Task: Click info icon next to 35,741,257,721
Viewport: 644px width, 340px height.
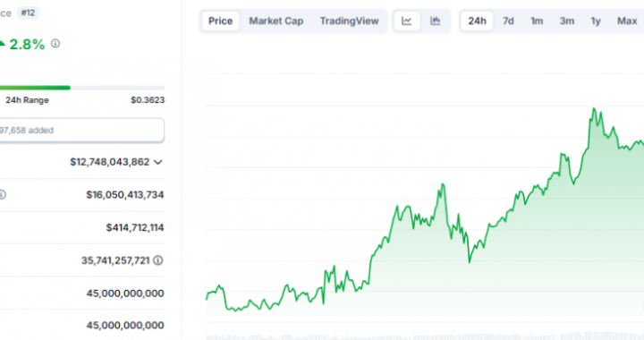Action: coord(158,260)
